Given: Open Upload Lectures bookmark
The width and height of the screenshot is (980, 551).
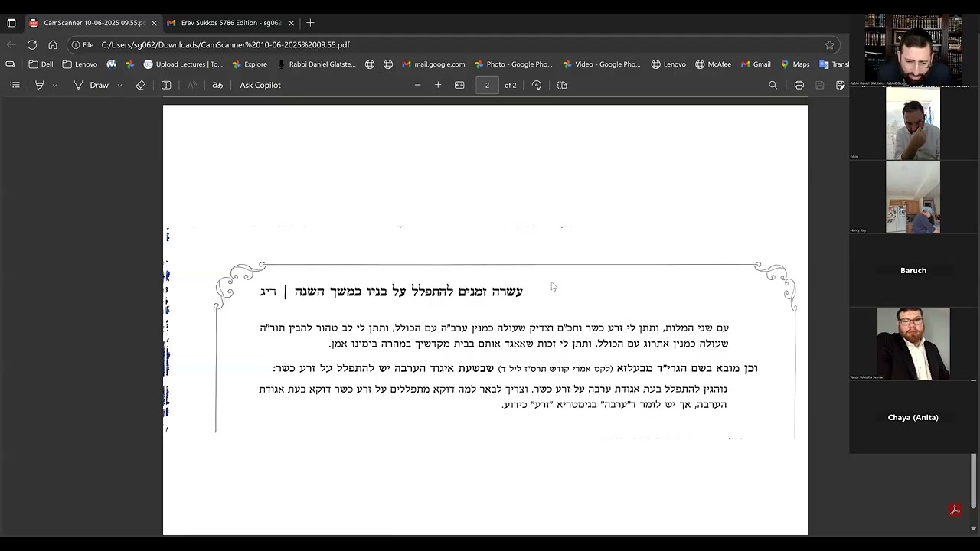Looking at the screenshot, I should [x=183, y=64].
